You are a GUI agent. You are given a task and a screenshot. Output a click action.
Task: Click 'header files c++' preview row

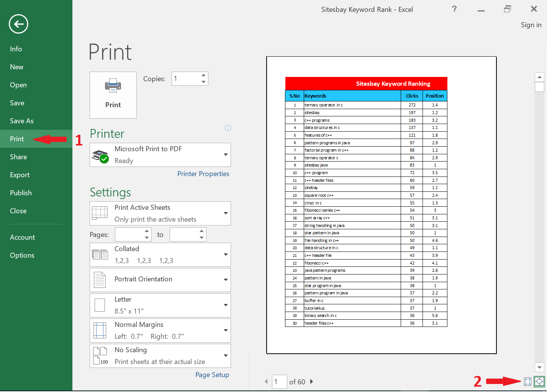tap(366, 323)
